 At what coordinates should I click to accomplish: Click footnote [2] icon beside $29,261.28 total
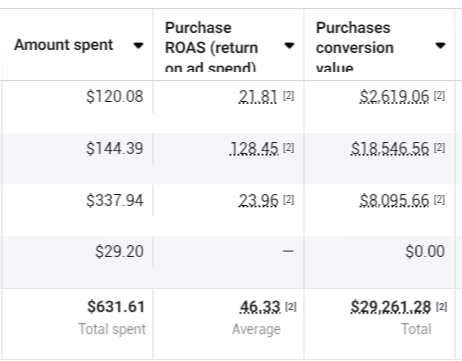[x=442, y=307]
